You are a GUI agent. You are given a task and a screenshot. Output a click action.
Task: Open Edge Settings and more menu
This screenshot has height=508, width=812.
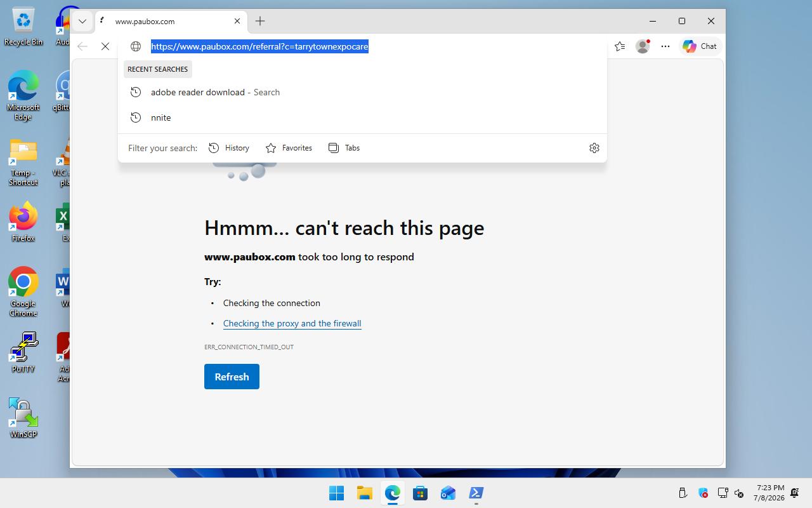(665, 46)
